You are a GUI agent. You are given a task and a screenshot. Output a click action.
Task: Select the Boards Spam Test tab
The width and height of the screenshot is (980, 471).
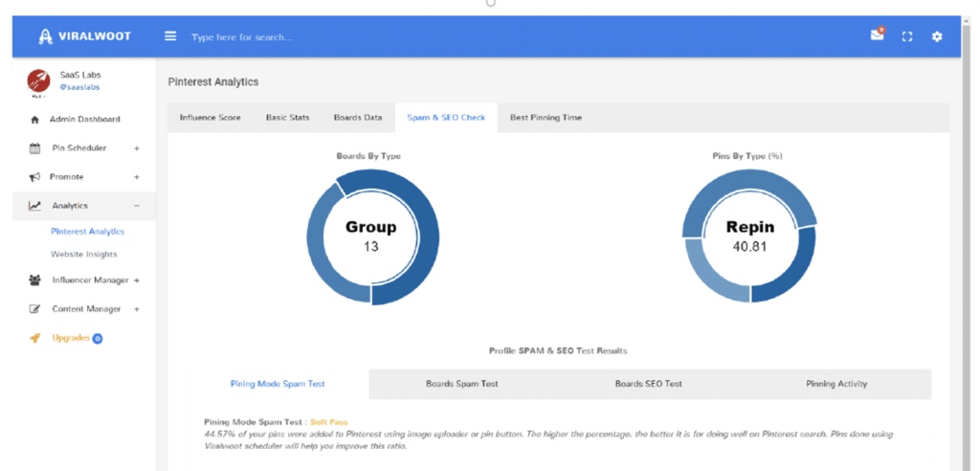(x=461, y=384)
